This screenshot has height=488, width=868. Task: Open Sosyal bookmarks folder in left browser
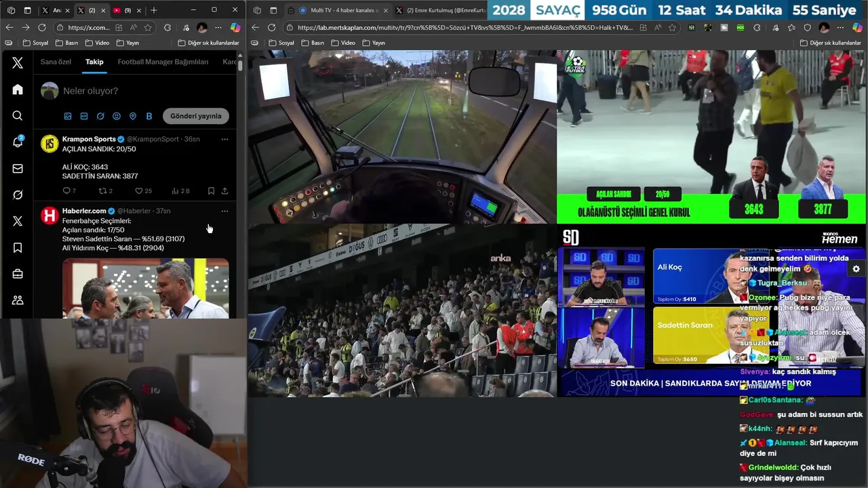tap(35, 43)
